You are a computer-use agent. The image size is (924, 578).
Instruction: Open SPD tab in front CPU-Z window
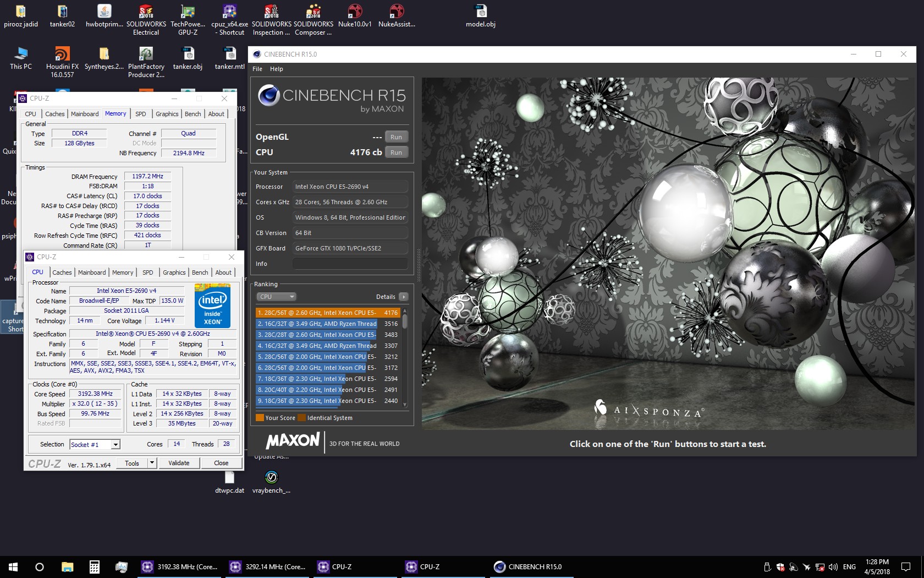click(148, 272)
